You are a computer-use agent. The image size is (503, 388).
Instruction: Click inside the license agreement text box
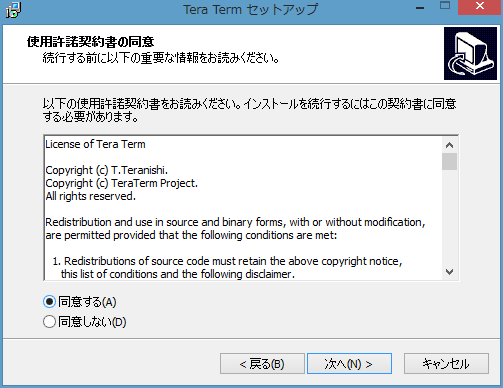click(x=243, y=208)
